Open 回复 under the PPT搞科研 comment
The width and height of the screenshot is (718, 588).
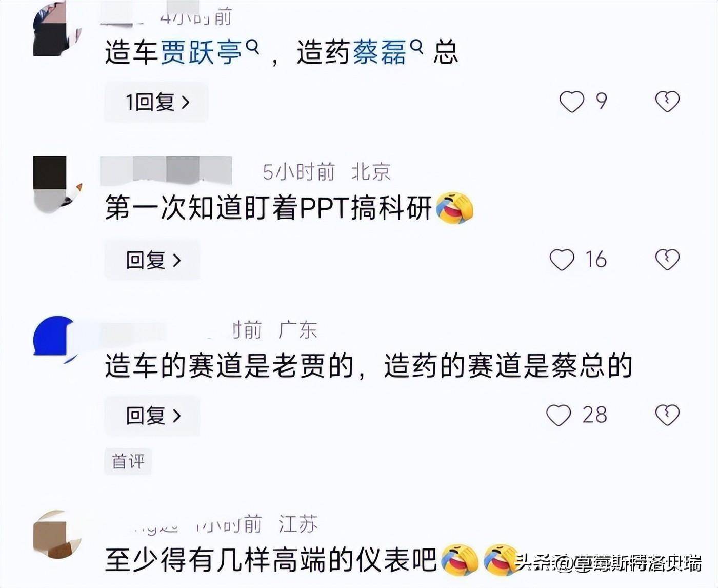152,260
